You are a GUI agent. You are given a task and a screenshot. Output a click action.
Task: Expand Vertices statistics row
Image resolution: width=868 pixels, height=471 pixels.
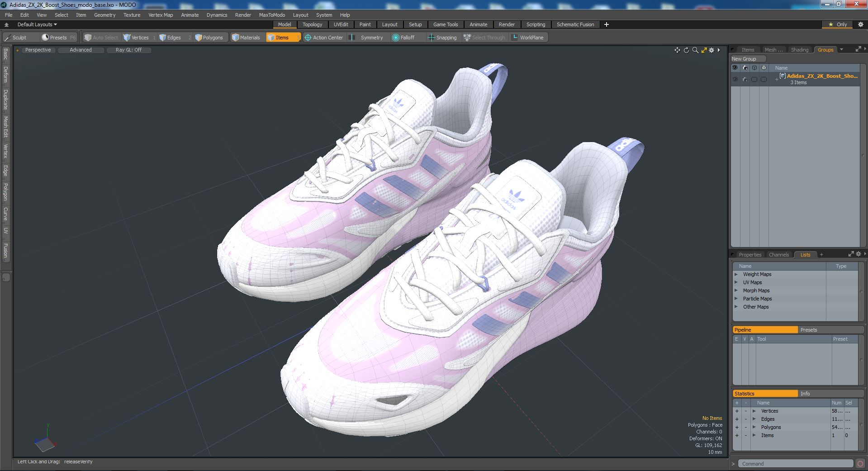(x=754, y=411)
